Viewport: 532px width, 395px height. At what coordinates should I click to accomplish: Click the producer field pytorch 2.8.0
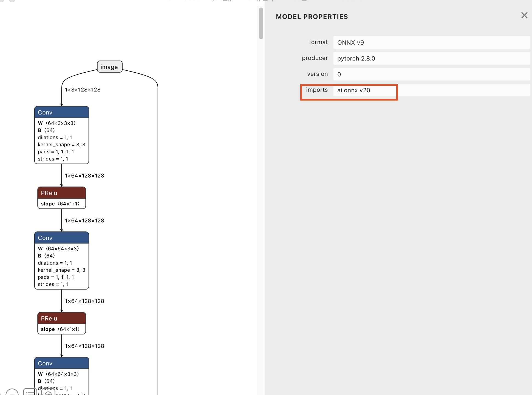(x=431, y=58)
